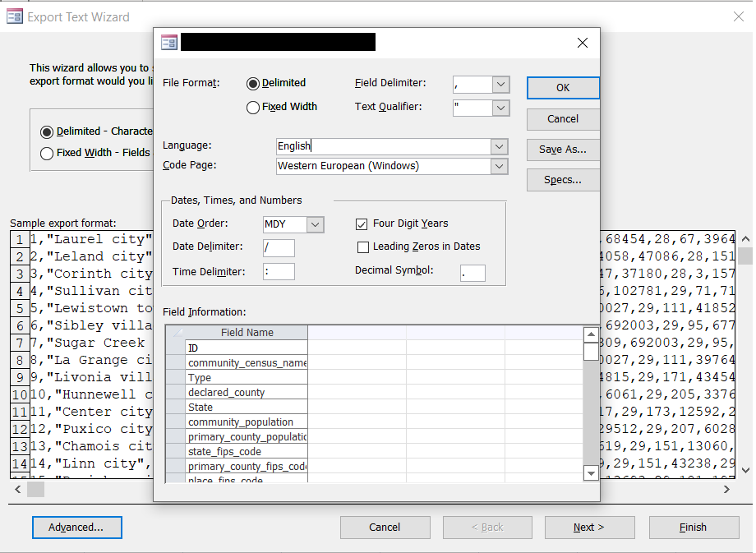Image resolution: width=756 pixels, height=553 pixels.
Task: Click sample row 13 "Chamois"
Action: coord(91,446)
